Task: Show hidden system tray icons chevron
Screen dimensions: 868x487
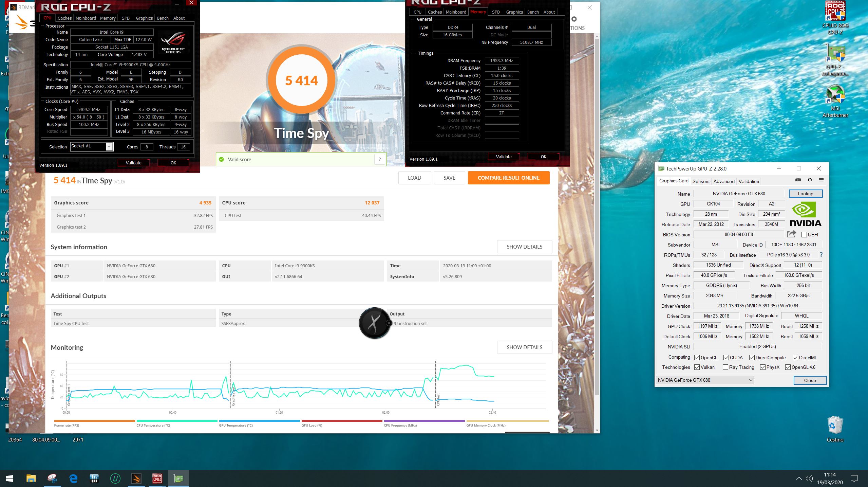Action: point(799,479)
